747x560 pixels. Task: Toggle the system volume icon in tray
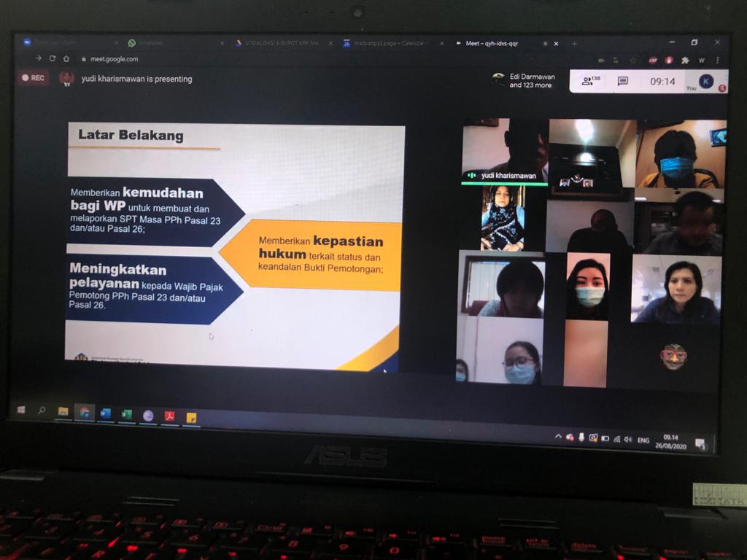coord(627,439)
